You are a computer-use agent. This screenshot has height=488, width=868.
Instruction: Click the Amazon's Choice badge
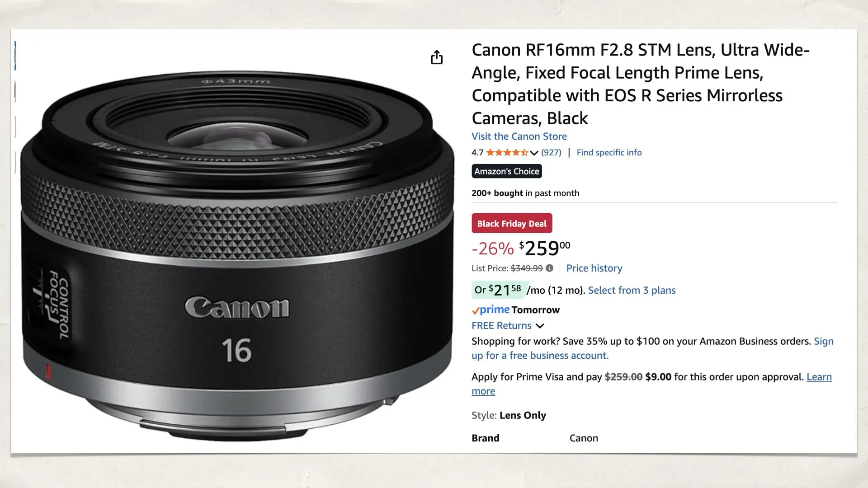tap(506, 171)
